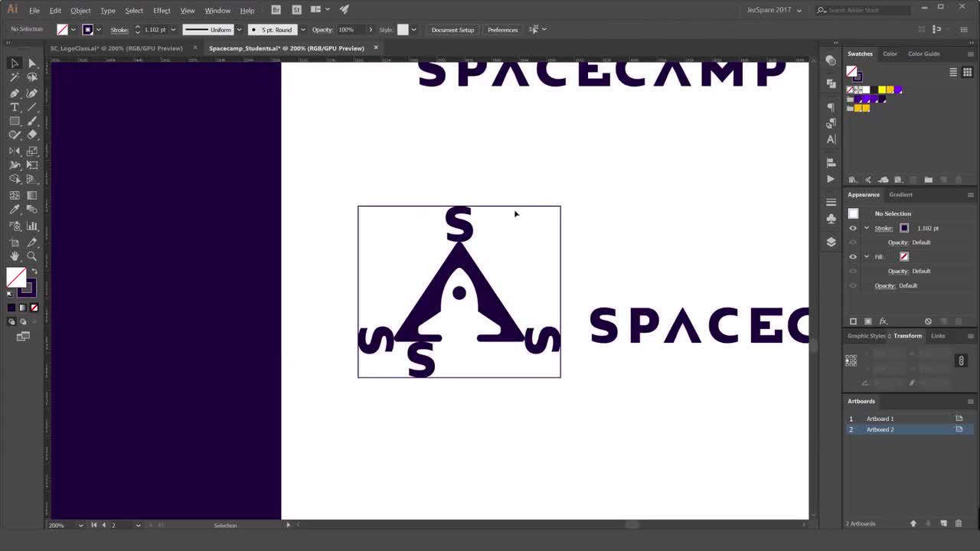Select the Hand tool
Image resolution: width=980 pixels, height=551 pixels.
click(x=15, y=256)
